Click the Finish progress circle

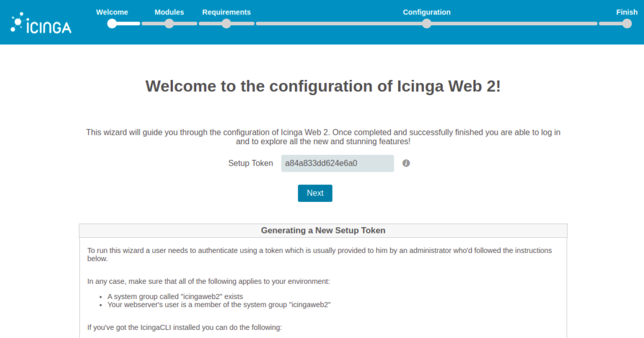click(627, 24)
